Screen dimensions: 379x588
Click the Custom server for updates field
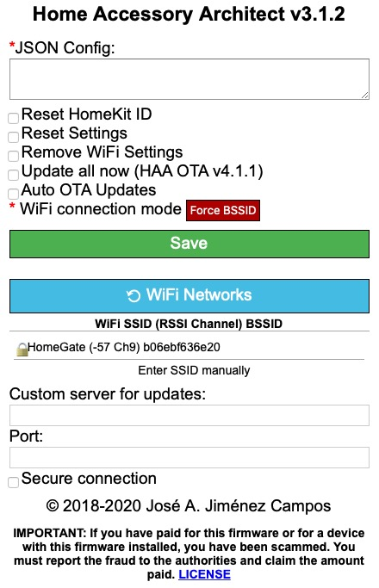click(x=189, y=415)
